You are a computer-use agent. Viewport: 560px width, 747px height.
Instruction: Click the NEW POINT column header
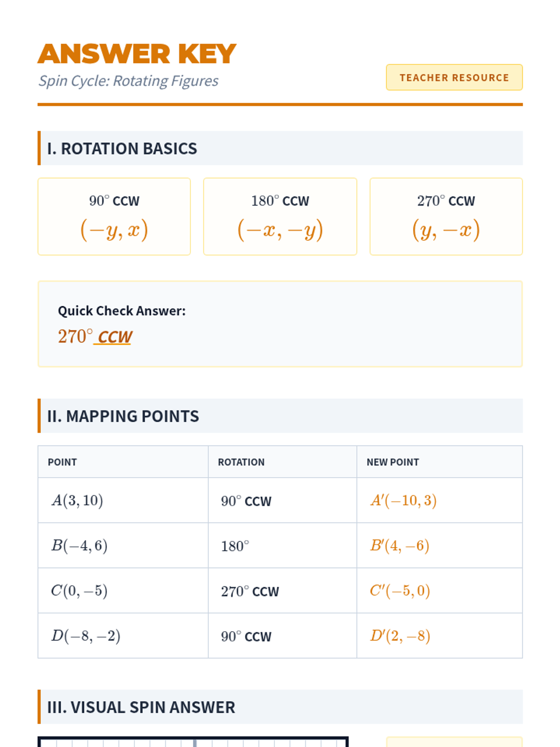click(393, 462)
